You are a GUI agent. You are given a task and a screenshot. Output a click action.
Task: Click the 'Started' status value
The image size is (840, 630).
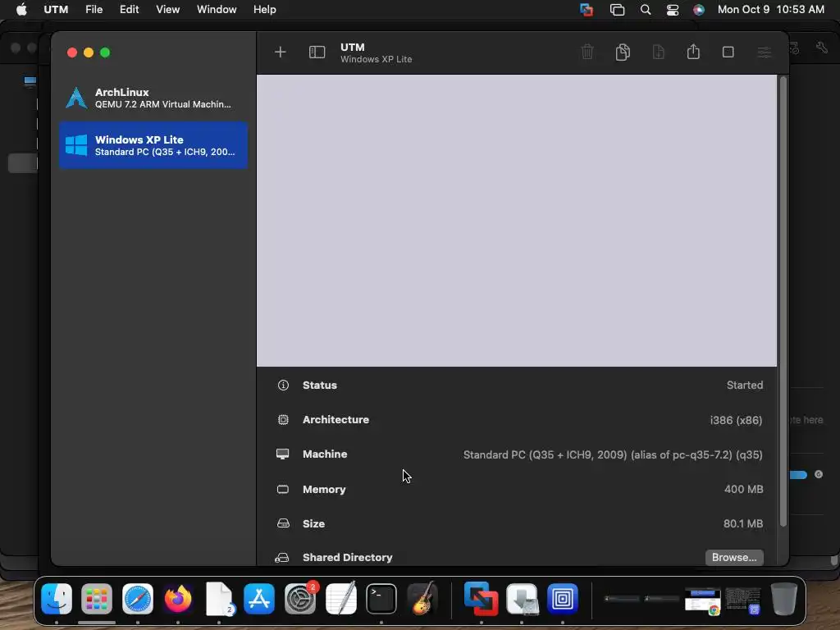coord(745,386)
